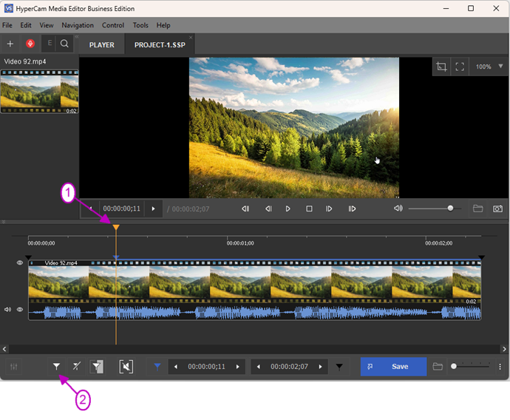Viewport: 510px width, 420px height.
Task: Select the Video 92.mp4 thumbnail
Action: (39, 92)
